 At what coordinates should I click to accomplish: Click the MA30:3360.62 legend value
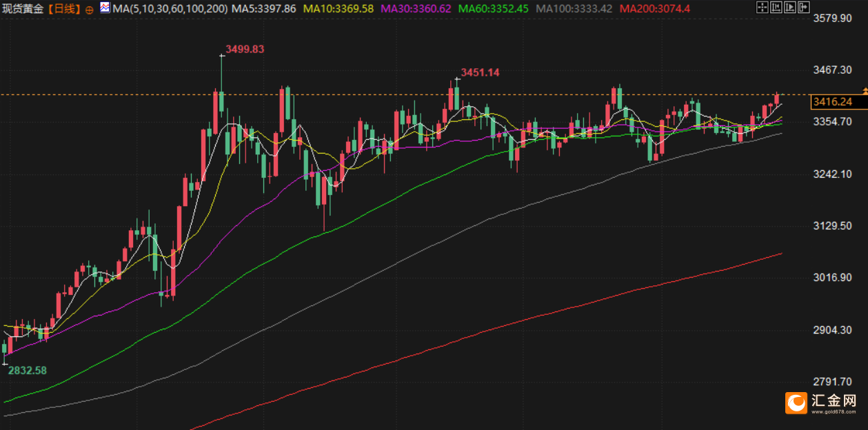click(416, 9)
